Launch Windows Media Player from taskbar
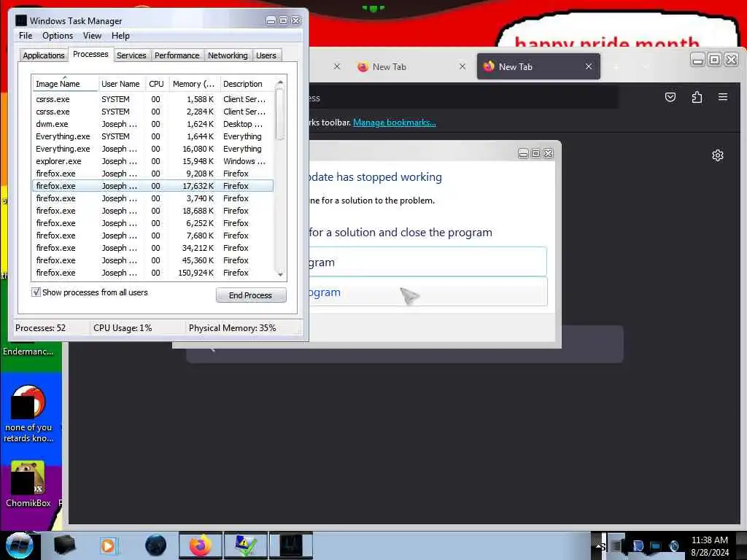 click(109, 545)
